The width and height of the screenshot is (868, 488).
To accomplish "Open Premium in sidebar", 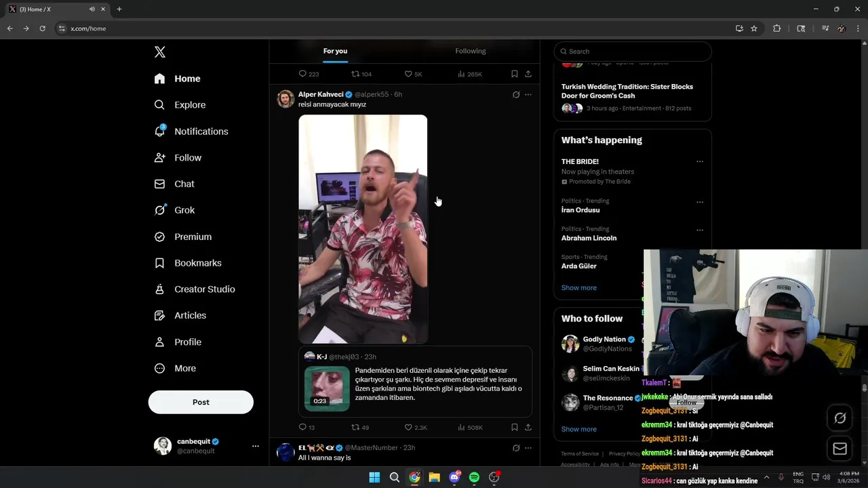I will coord(183,237).
